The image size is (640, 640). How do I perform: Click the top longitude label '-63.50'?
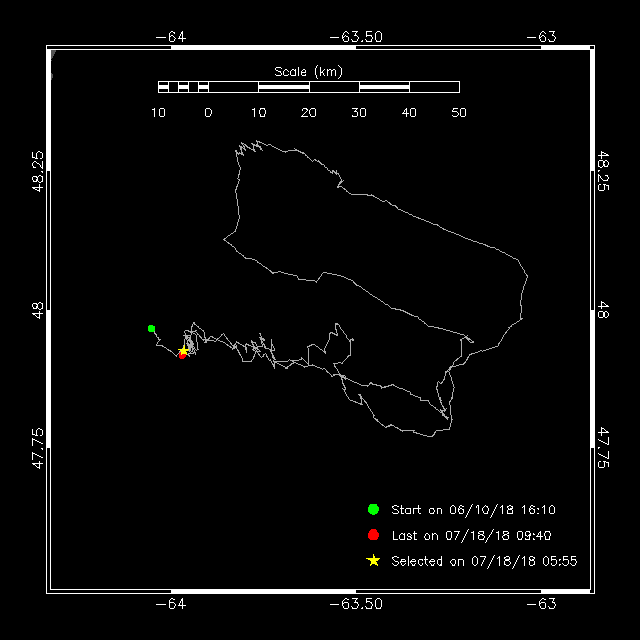coord(356,37)
